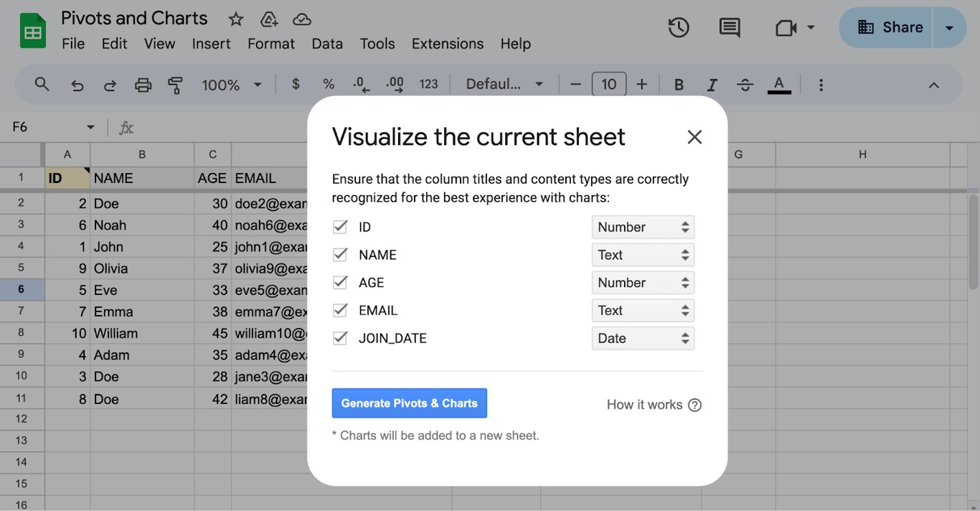Open the cell name box dropdown
This screenshot has width=980, height=511.
pos(90,127)
